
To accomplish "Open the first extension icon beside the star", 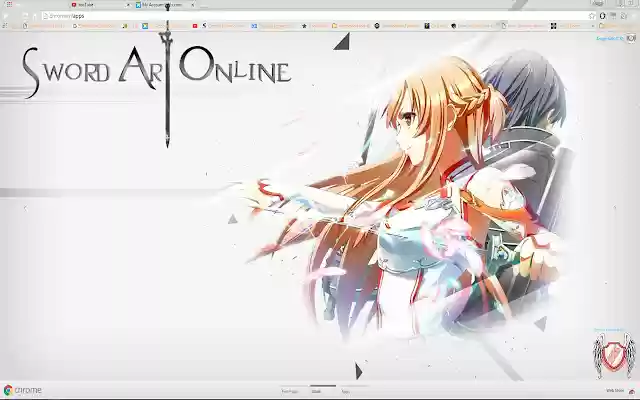I will [x=602, y=16].
